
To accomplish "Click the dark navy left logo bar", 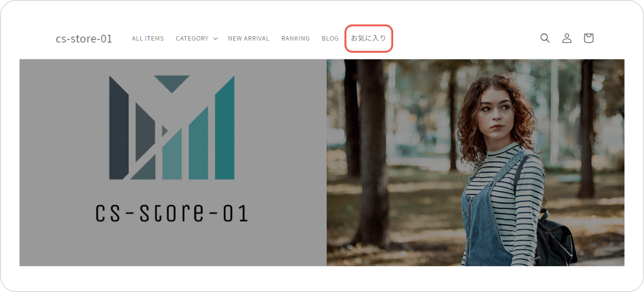I will 119,127.
